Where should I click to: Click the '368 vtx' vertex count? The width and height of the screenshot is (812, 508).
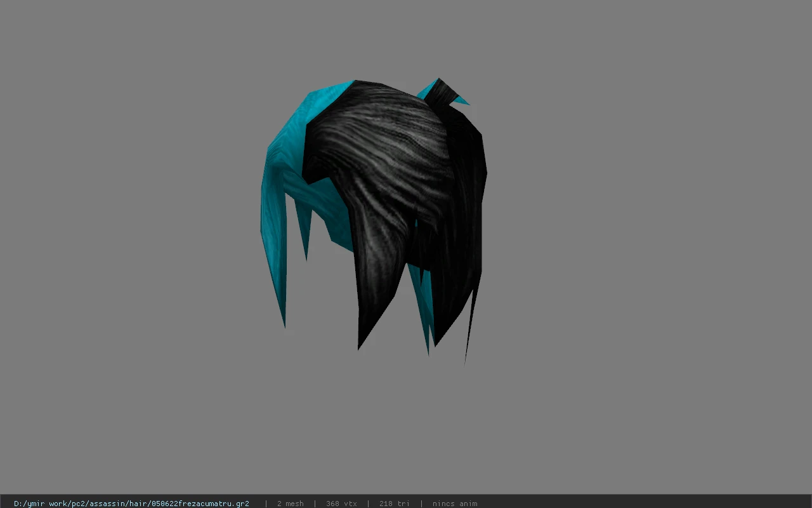341,504
